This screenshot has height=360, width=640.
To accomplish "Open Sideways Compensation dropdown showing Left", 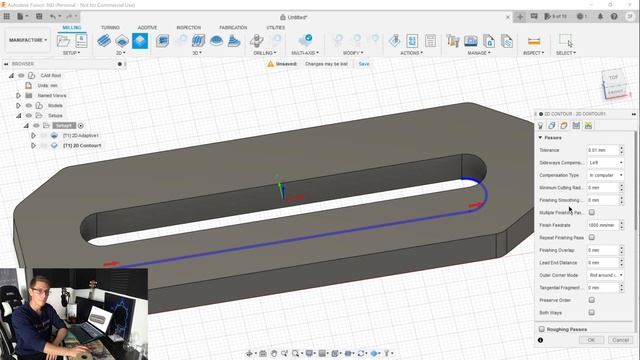I will coord(605,162).
